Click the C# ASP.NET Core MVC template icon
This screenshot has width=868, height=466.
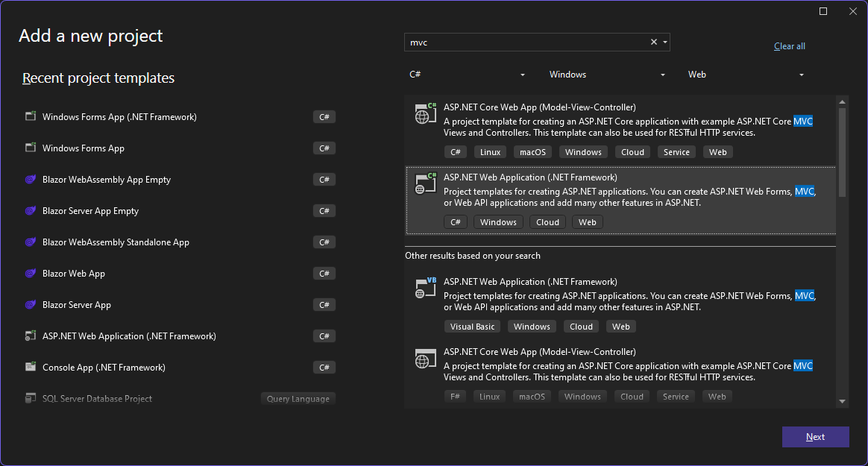[425, 113]
